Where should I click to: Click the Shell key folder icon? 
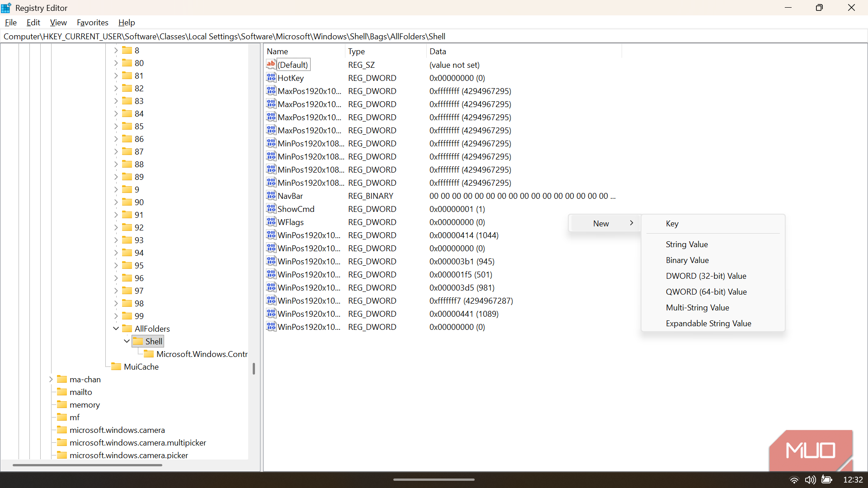138,341
